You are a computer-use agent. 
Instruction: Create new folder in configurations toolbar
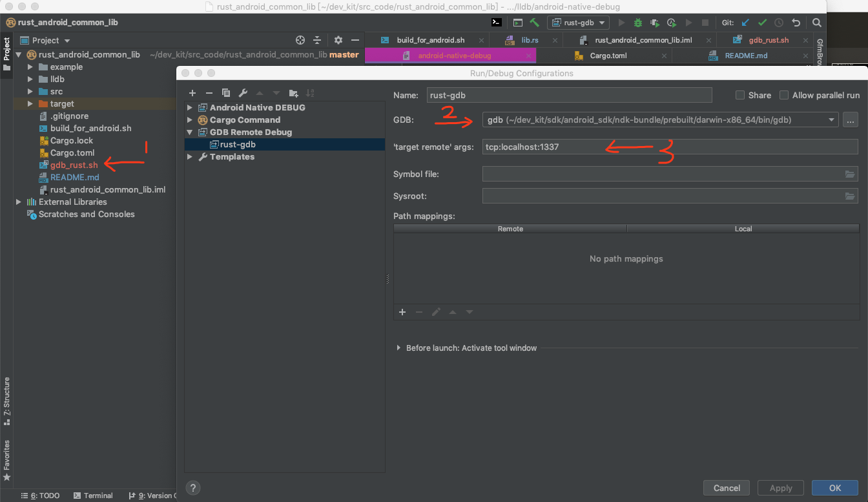pos(294,93)
